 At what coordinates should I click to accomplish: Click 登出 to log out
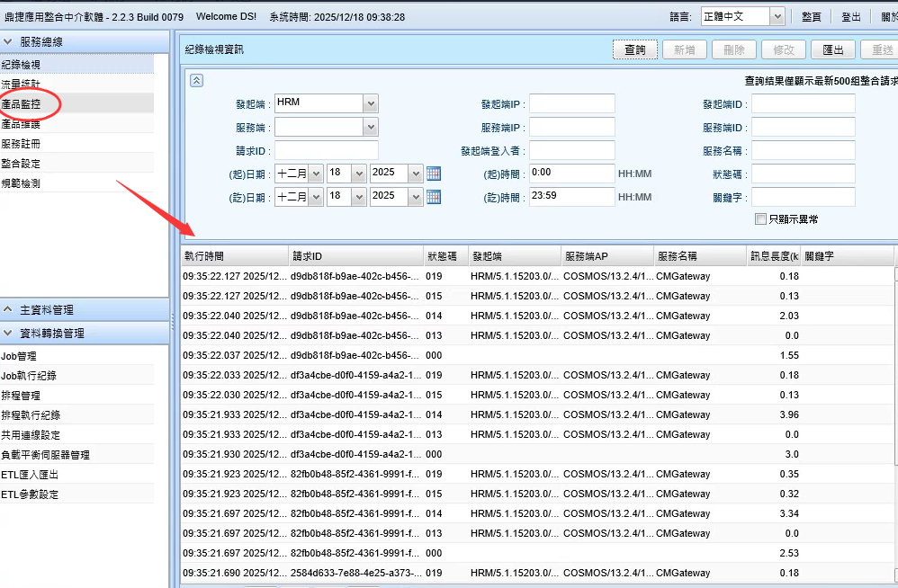[850, 17]
